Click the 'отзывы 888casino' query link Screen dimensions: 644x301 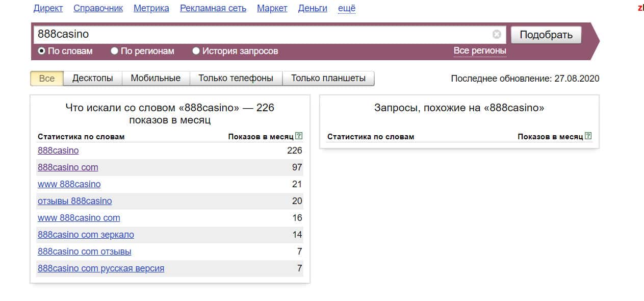(74, 201)
